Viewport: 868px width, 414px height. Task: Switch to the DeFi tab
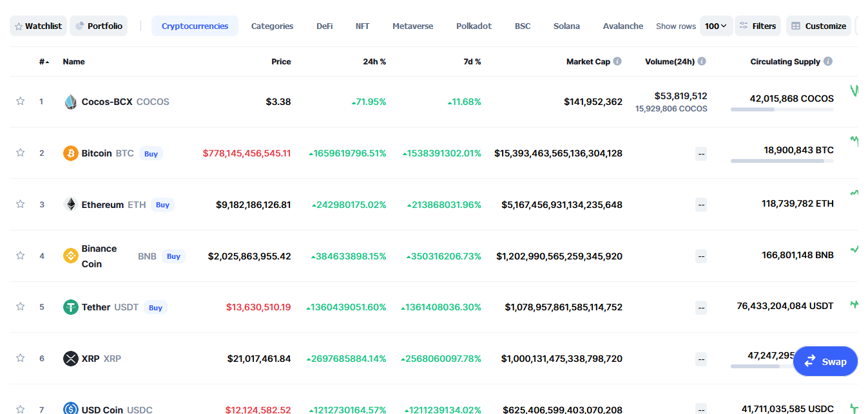[x=325, y=26]
